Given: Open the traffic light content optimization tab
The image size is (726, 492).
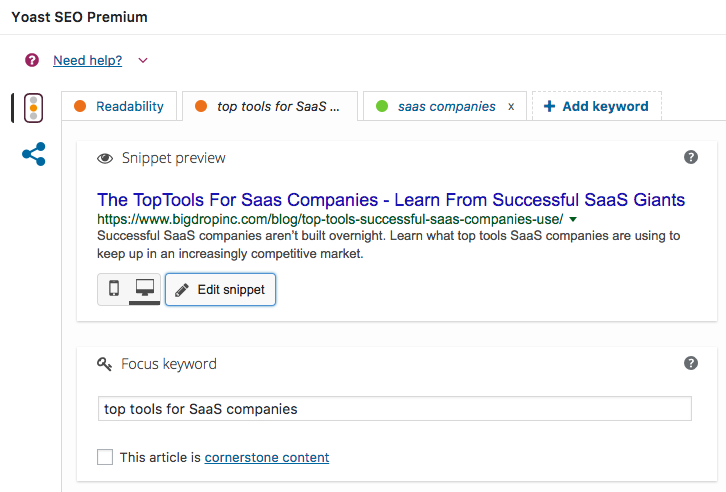Looking at the screenshot, I should (33, 108).
